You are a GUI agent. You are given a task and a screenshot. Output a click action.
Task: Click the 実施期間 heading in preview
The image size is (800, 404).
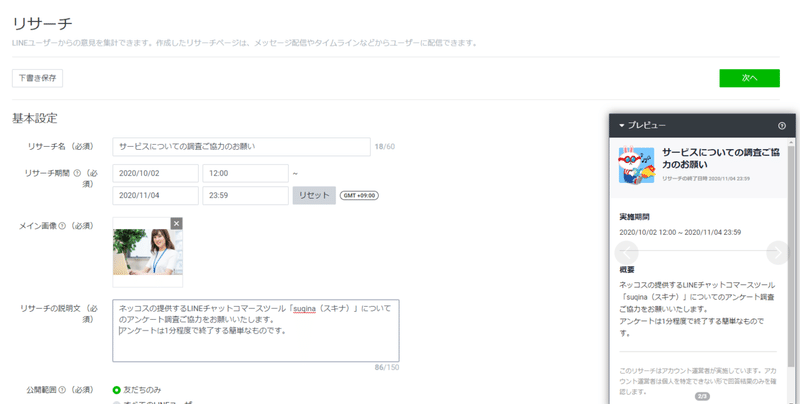click(x=634, y=217)
